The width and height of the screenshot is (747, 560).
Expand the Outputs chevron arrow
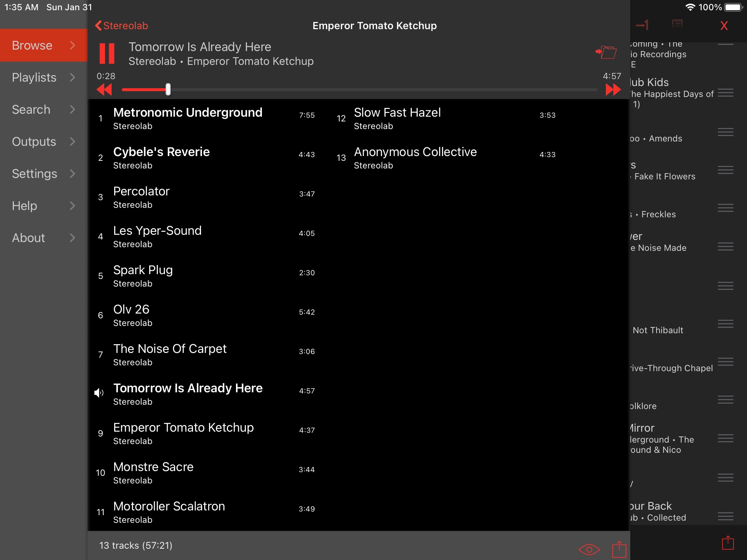pos(73,141)
